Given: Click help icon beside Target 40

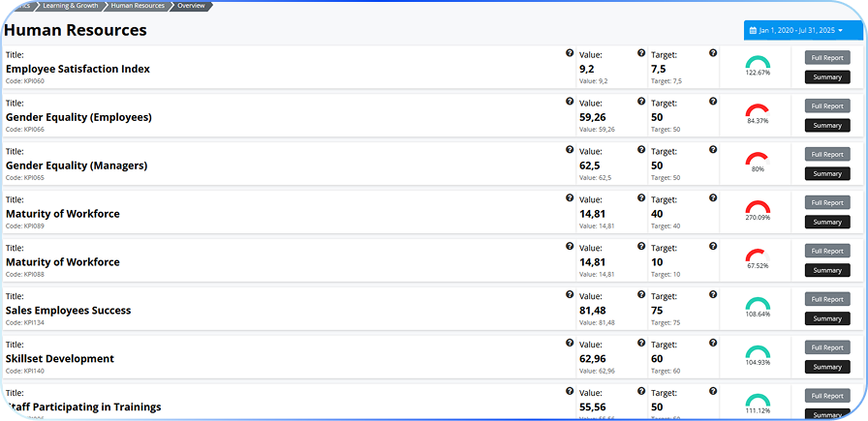Looking at the screenshot, I should point(713,198).
